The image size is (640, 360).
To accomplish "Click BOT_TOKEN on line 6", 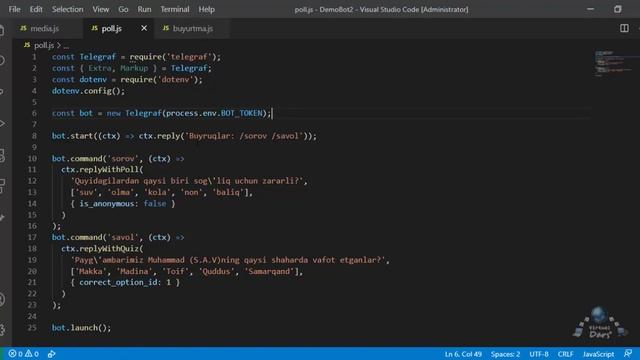I will tap(241, 113).
